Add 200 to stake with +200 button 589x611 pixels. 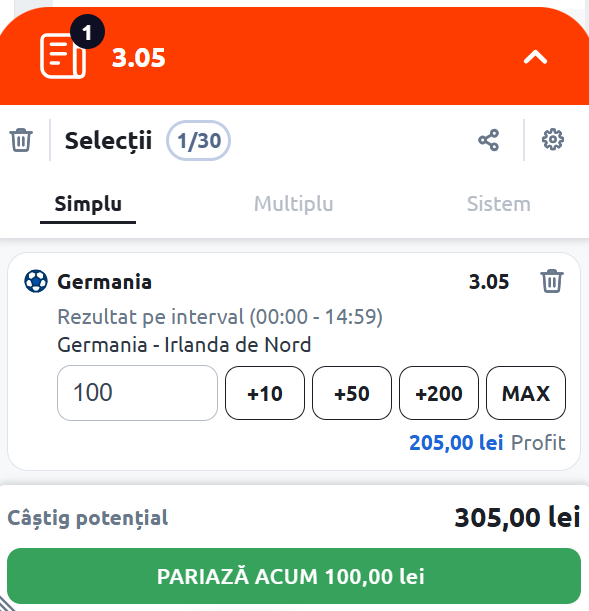click(439, 393)
